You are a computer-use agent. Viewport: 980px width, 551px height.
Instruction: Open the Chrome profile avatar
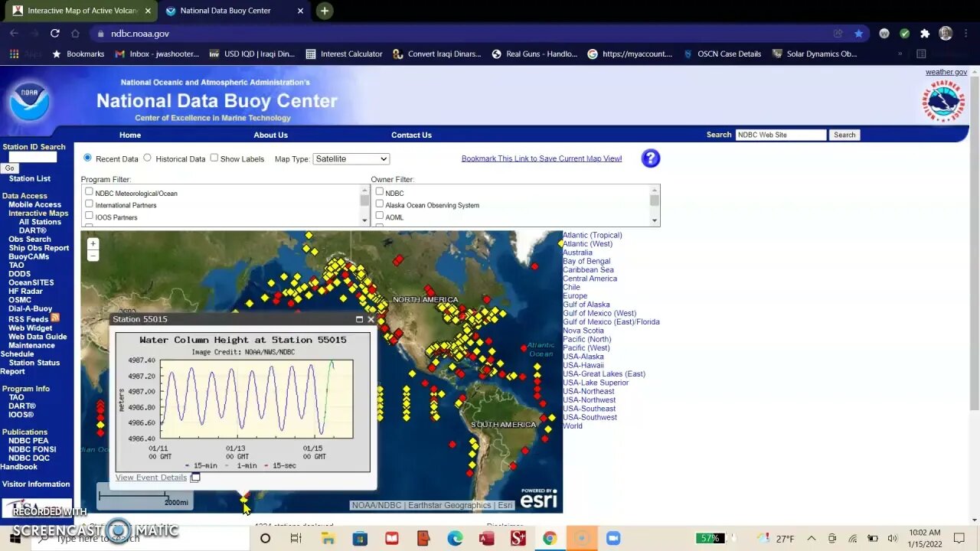pyautogui.click(x=946, y=34)
